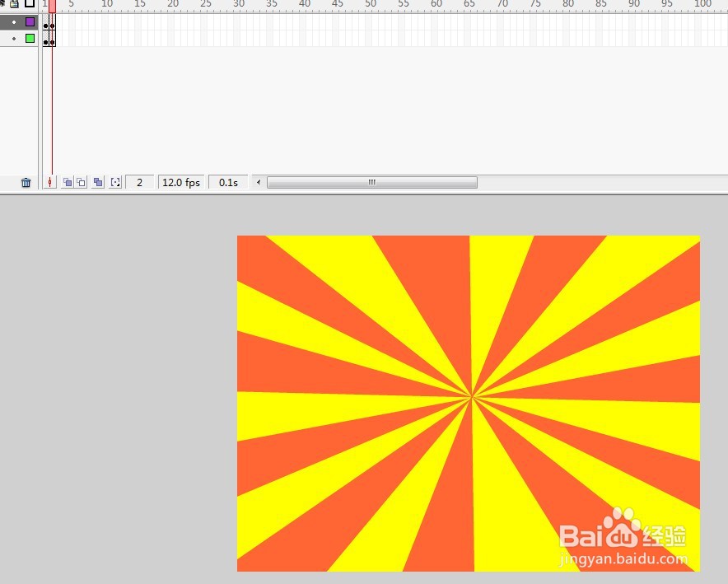Enable the Onion Skin Outlines button
The width and height of the screenshot is (728, 584).
[82, 182]
